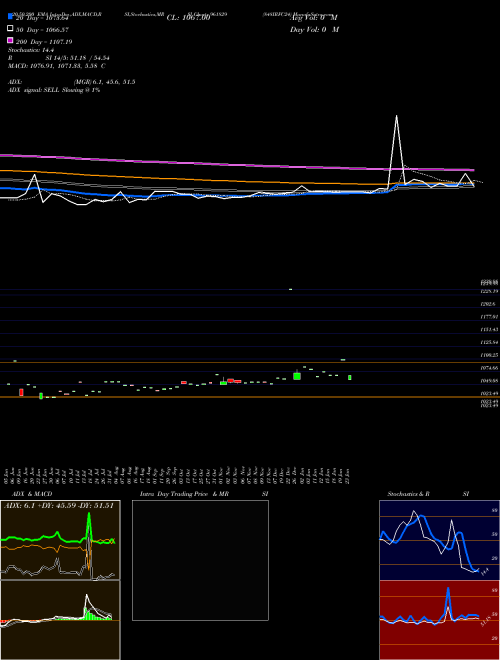Click the magenta 200 Day legend swatch
The width and height of the screenshot is (500, 660).
(x=10, y=40)
